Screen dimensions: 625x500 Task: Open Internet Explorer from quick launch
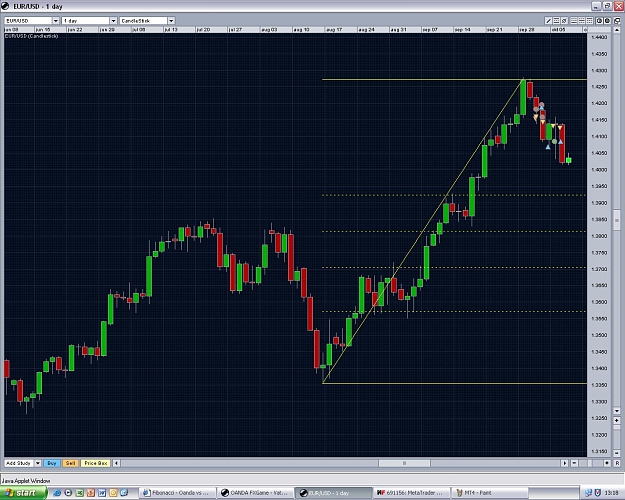57,493
